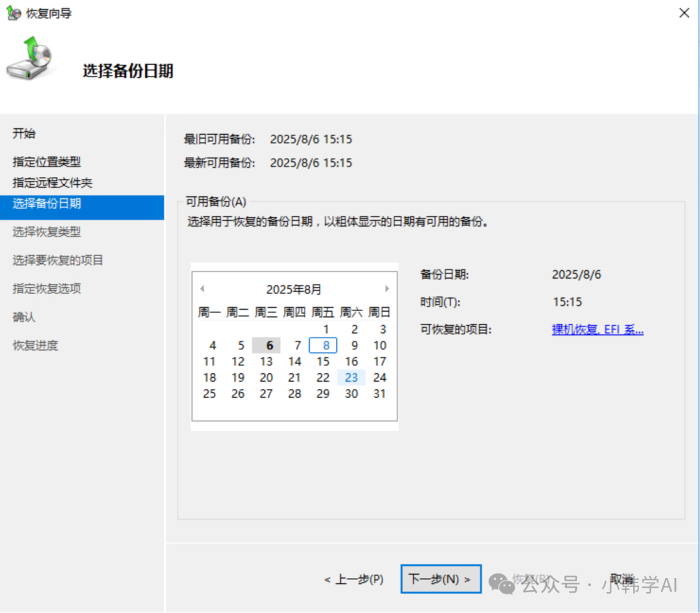Click the Recovery Wizard title bar icon
The height and width of the screenshot is (613, 700).
point(14,13)
